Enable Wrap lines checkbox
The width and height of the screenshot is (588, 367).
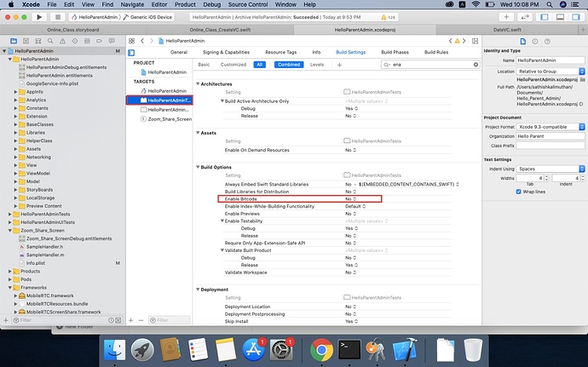518,192
